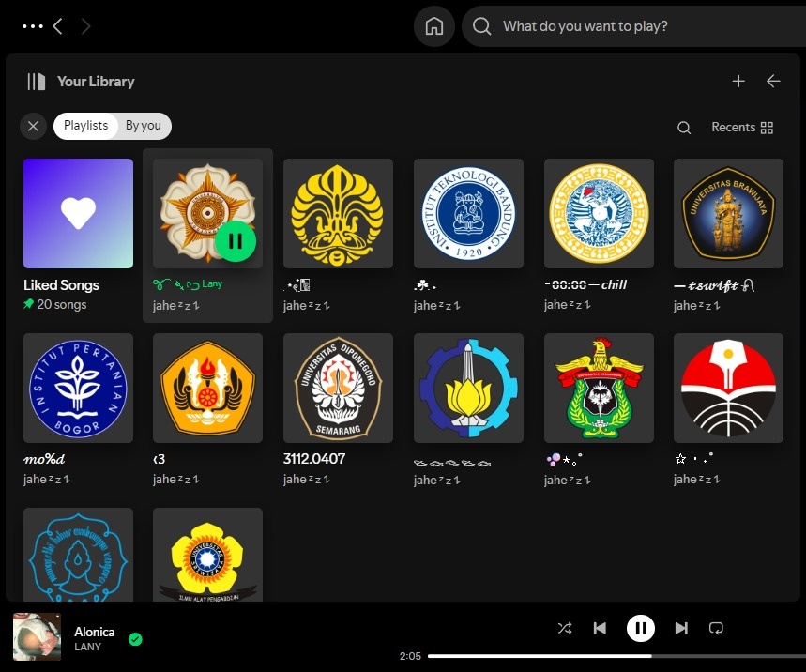Open the blue outline emblem playlist
Screen dimensions: 806x672
78,555
